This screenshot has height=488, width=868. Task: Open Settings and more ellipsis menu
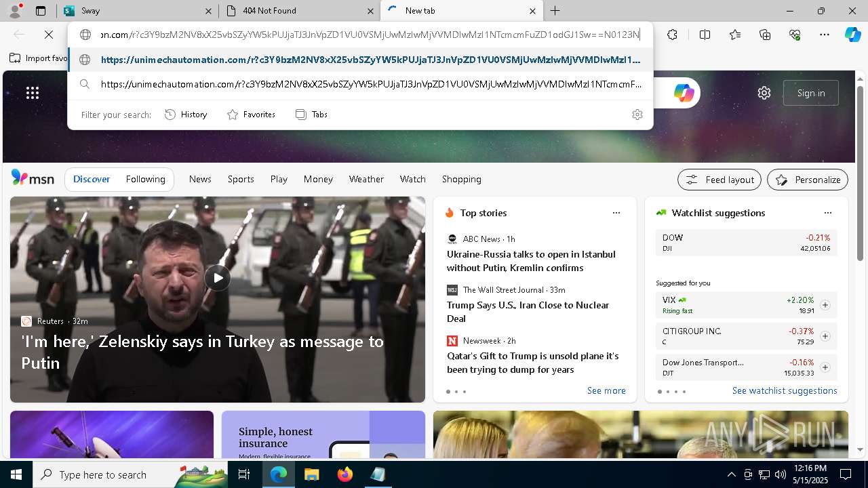tap(825, 35)
